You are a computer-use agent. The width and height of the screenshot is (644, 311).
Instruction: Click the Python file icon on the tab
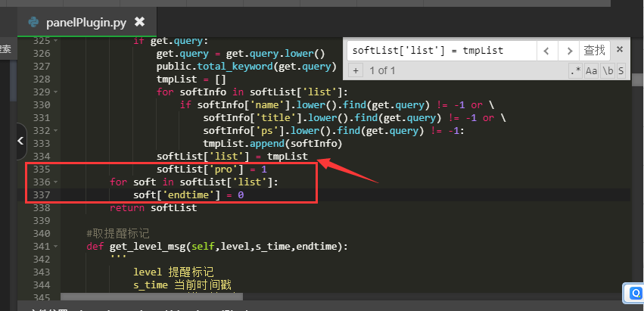33,22
